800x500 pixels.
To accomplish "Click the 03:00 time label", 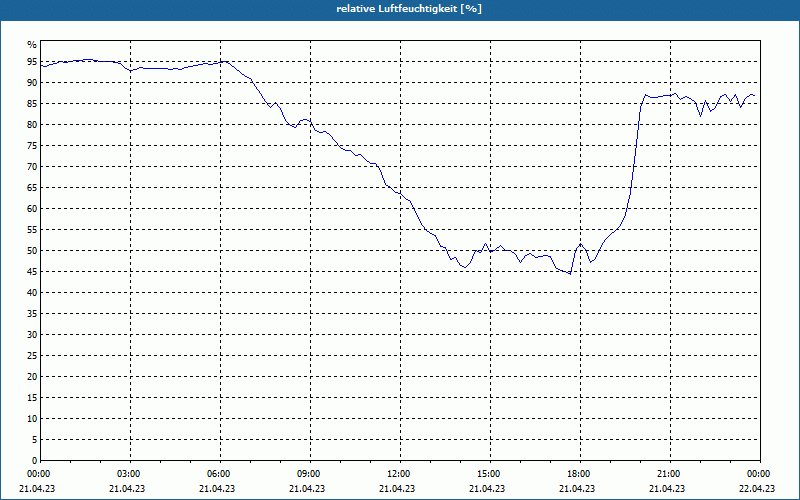I will (130, 474).
